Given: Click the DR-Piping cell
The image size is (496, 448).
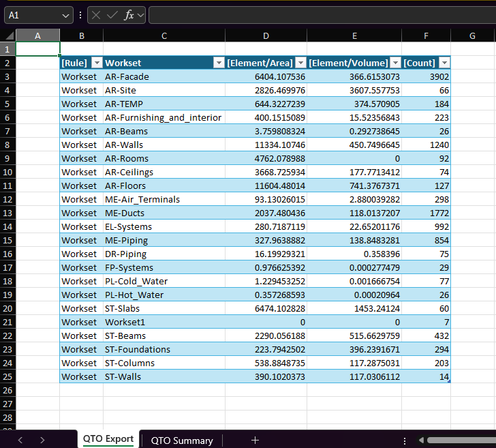Looking at the screenshot, I should (164, 254).
